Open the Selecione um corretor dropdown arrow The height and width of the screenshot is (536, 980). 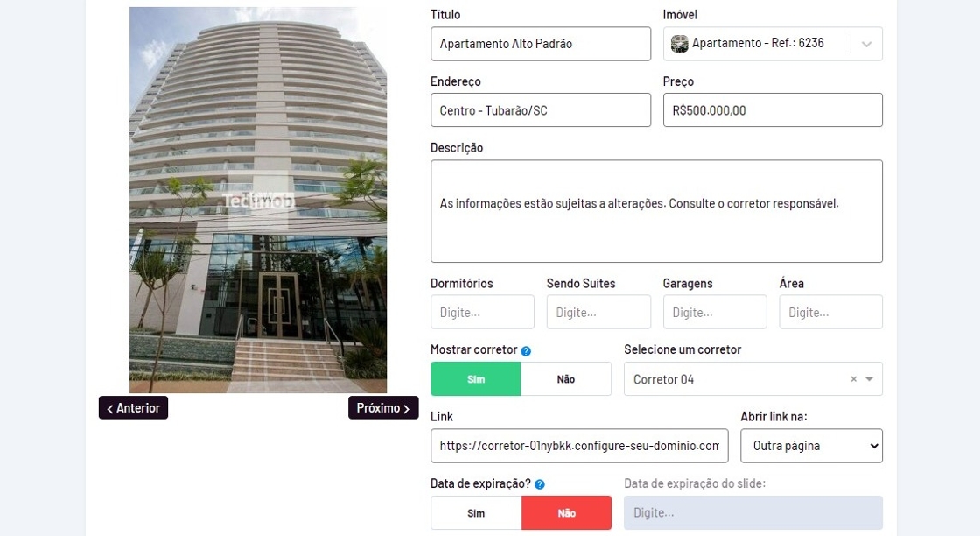869,379
